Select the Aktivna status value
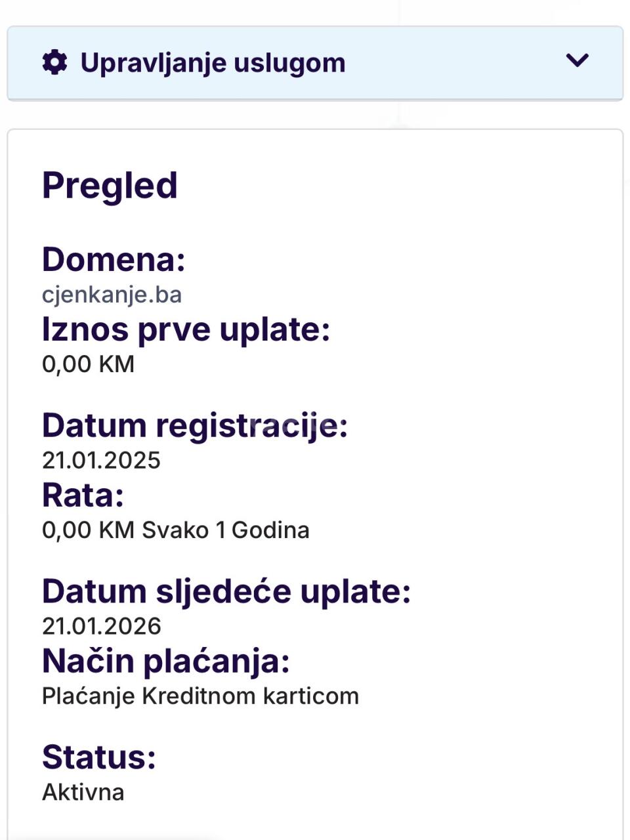630x840 pixels. 83,792
